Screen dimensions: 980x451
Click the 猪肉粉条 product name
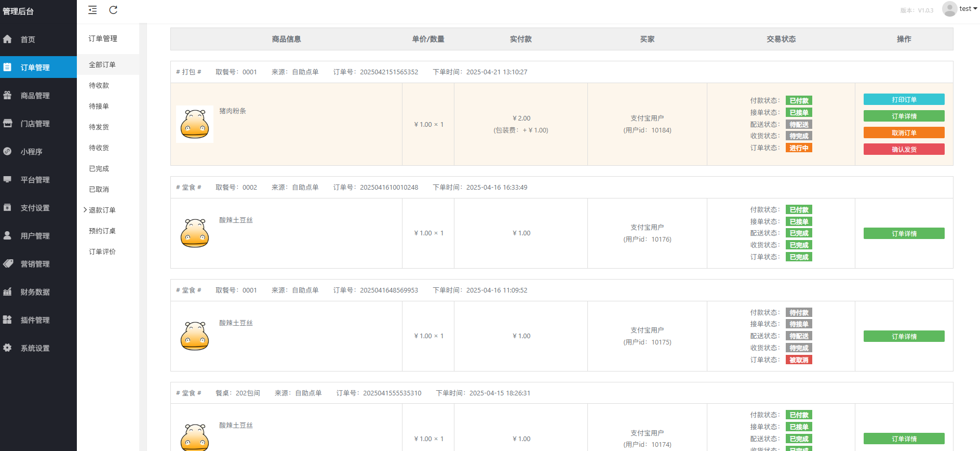click(233, 111)
